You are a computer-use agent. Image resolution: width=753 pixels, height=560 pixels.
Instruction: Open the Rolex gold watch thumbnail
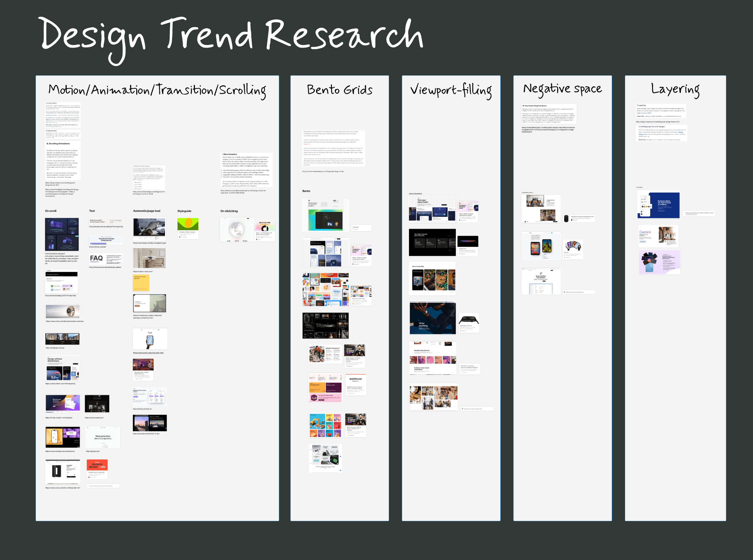pos(63,311)
